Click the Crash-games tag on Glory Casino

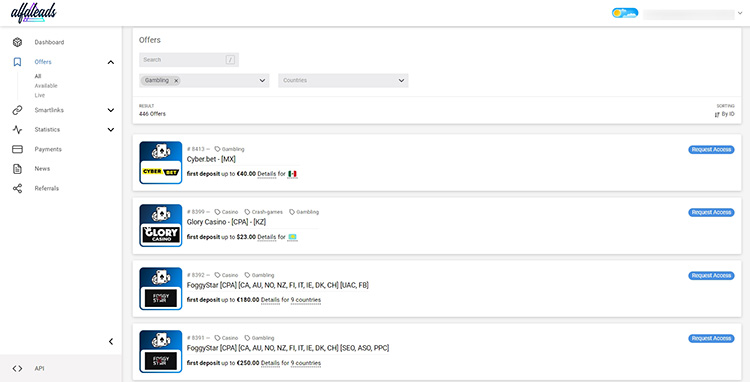264,212
